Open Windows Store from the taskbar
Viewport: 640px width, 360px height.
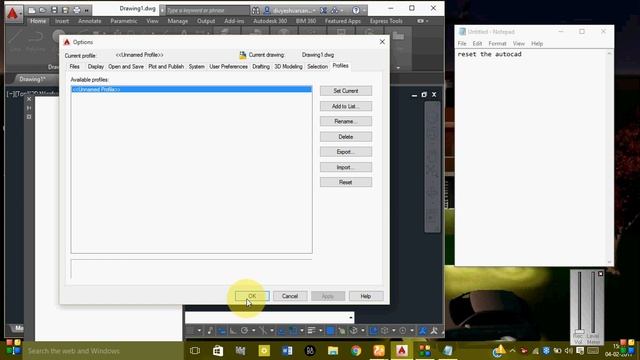[x=218, y=351]
